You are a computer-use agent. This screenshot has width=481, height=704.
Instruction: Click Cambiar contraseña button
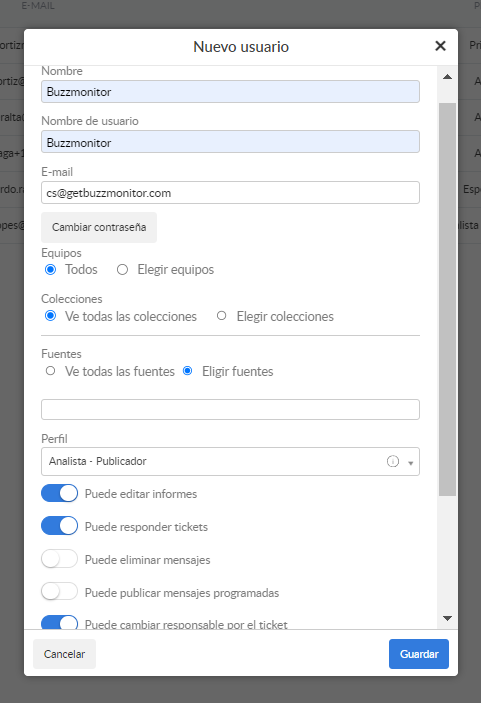99,227
